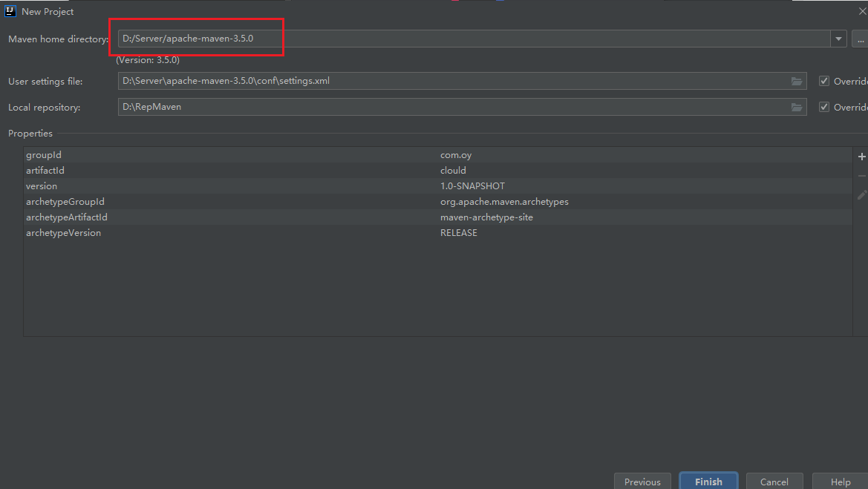This screenshot has height=489, width=868.
Task: Select the artifactId property row
Action: coord(438,171)
